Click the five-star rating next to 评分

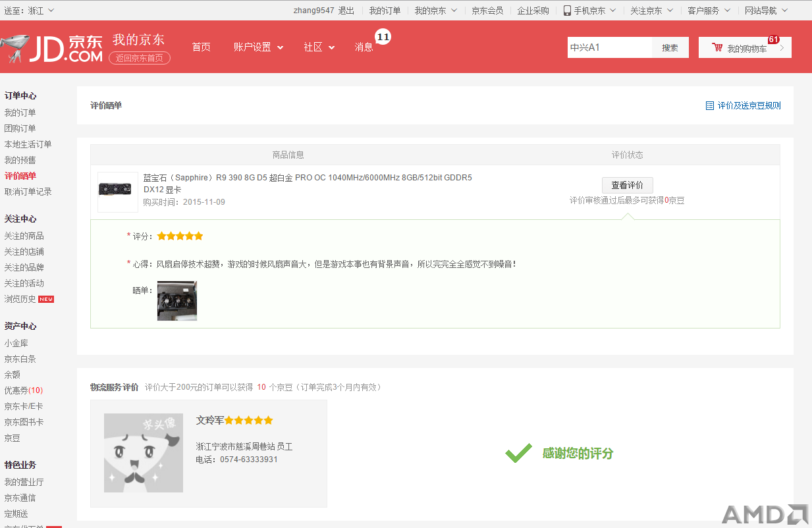tap(180, 236)
